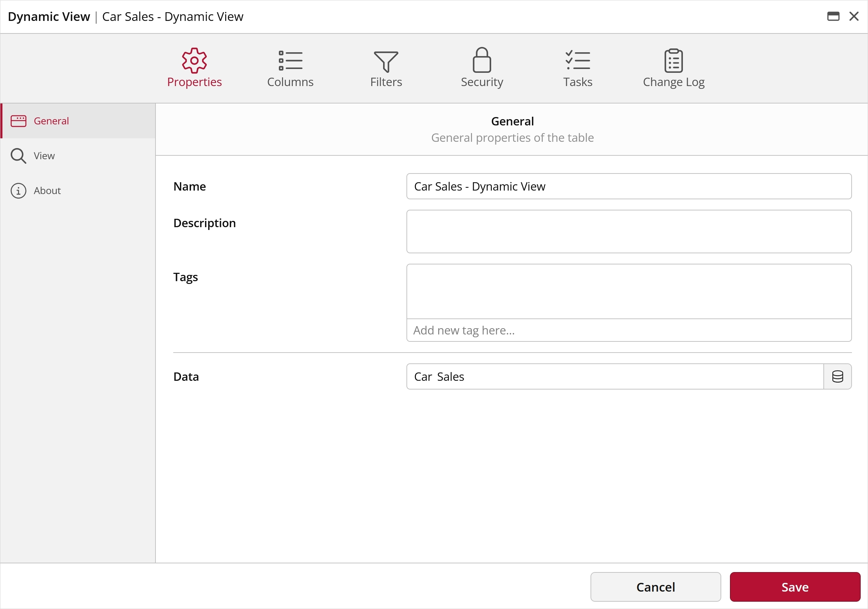Open the Filters funnel tab
Viewport: 868px width, 609px height.
tap(386, 68)
